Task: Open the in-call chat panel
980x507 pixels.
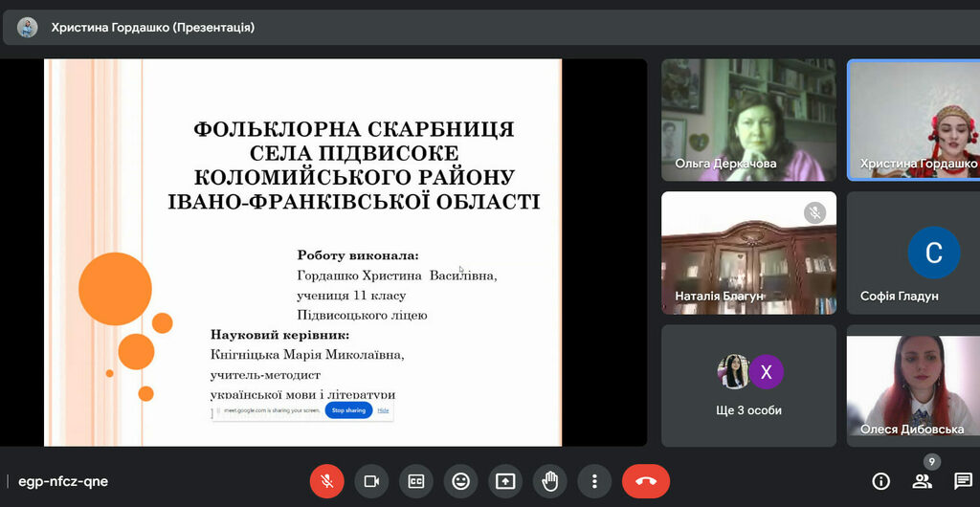Action: tap(963, 481)
